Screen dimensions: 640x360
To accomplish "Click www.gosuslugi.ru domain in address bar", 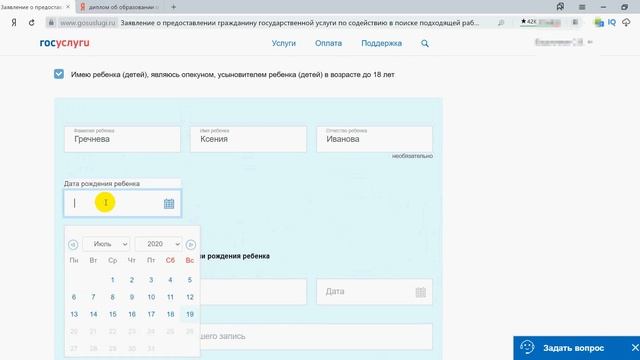I will pos(87,23).
